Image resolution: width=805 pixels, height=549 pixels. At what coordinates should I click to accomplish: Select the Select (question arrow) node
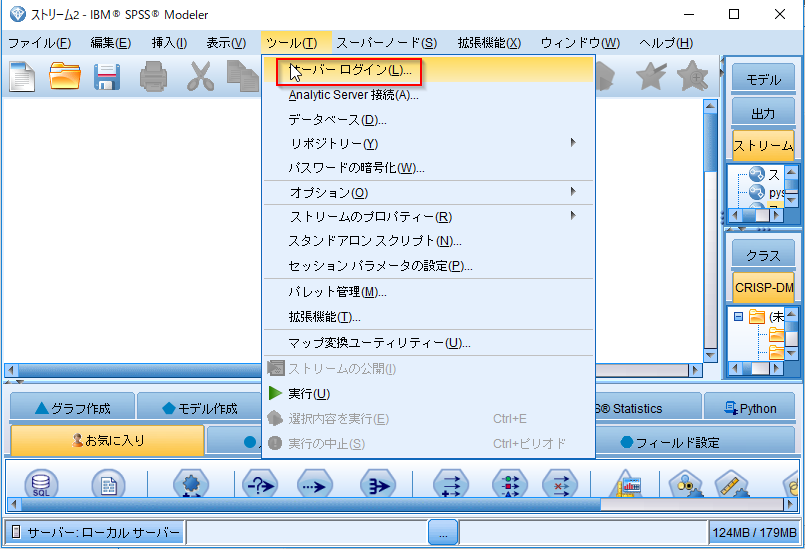[260, 483]
